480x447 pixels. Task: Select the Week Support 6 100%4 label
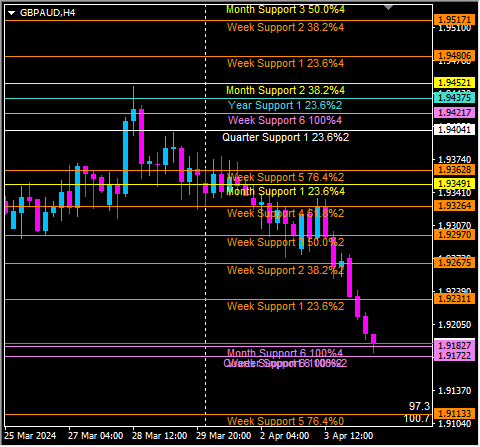pyautogui.click(x=285, y=120)
